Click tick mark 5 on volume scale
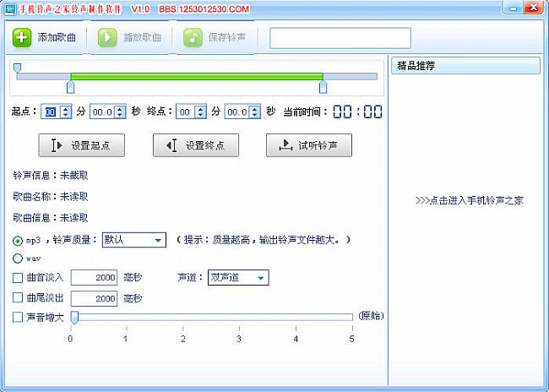This screenshot has width=549, height=392. 352,329
